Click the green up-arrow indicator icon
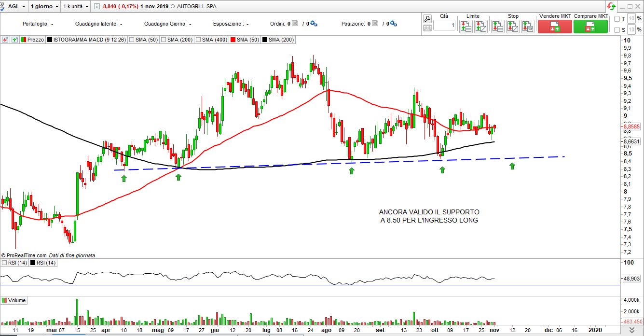The height and width of the screenshot is (336, 644). pos(14,39)
